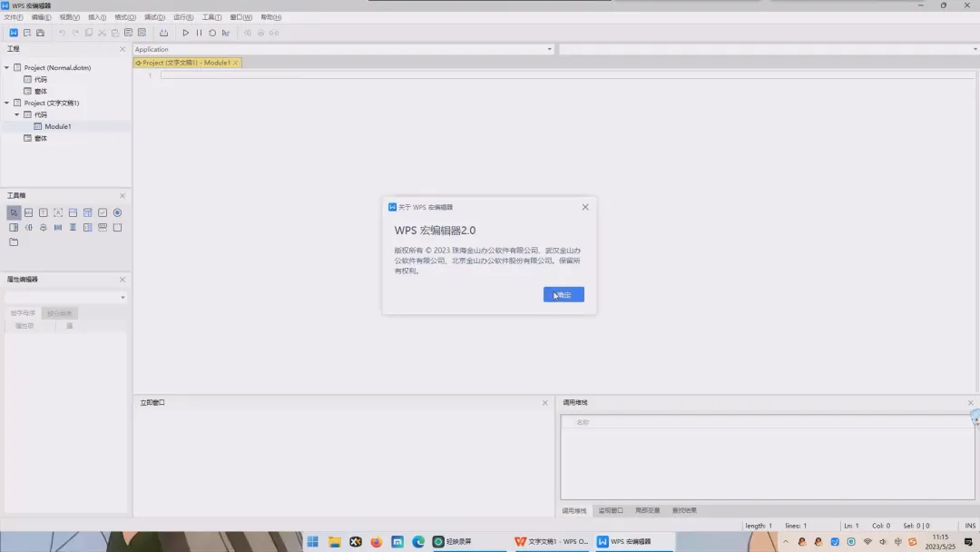Open the 帮助(H) menu
The width and height of the screenshot is (980, 552).
click(270, 17)
